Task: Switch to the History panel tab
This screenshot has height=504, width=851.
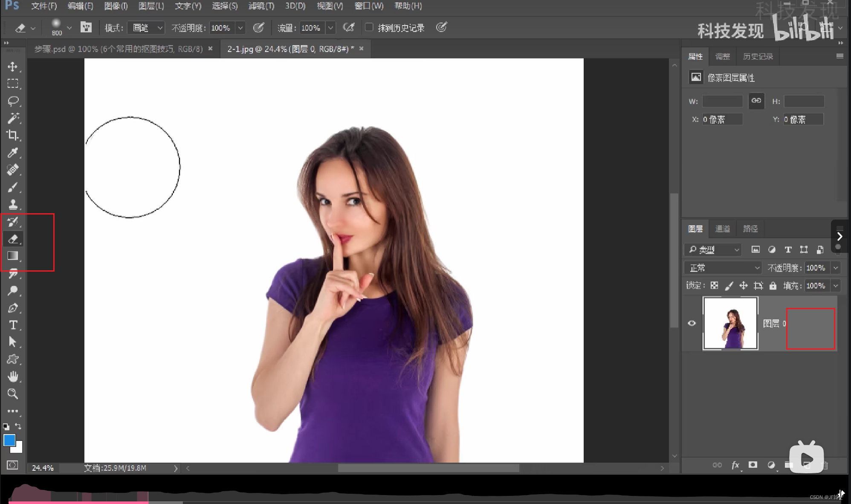Action: pyautogui.click(x=758, y=56)
